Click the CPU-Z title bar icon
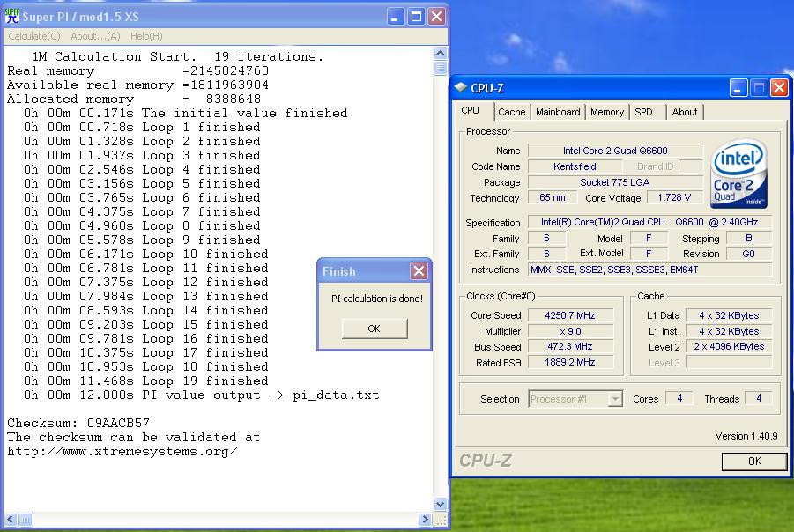 click(460, 87)
